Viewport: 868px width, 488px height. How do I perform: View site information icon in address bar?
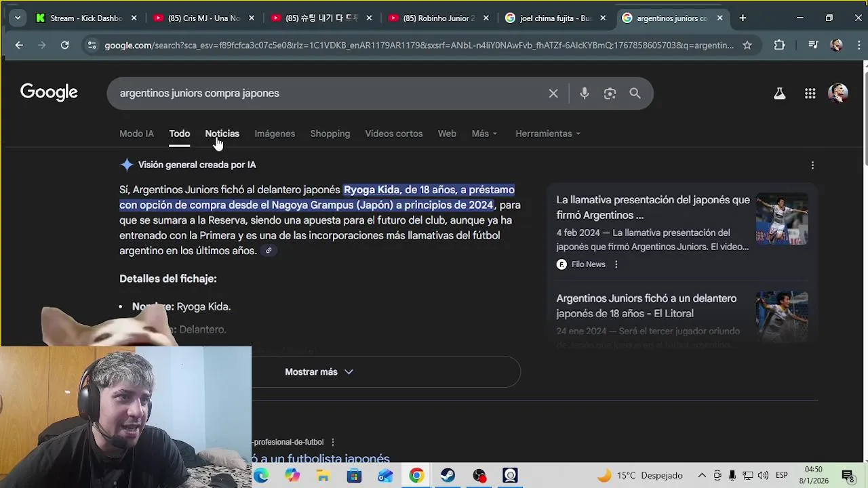(x=92, y=45)
